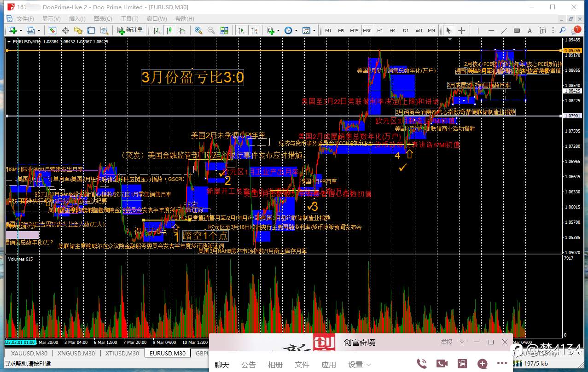Select the trendline drawing tool
This screenshot has width=588, height=372.
[504, 30]
